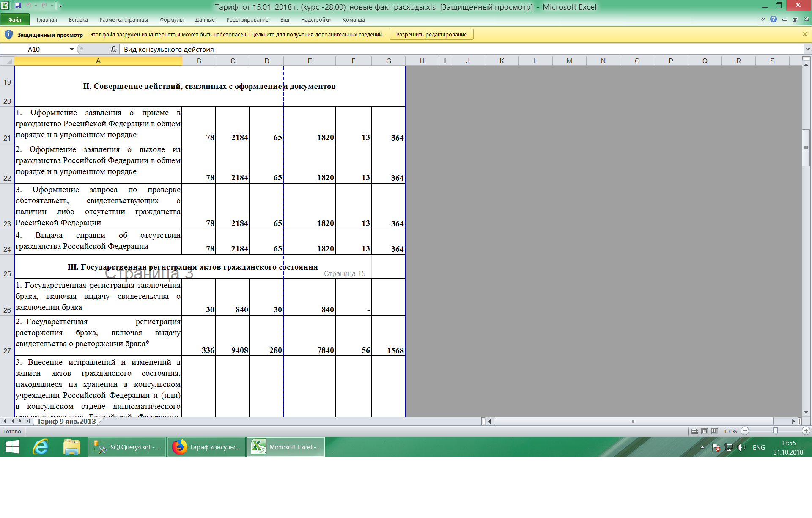Click the Save icon in quick access toolbar
Image resolution: width=812 pixels, height=518 pixels.
point(18,6)
